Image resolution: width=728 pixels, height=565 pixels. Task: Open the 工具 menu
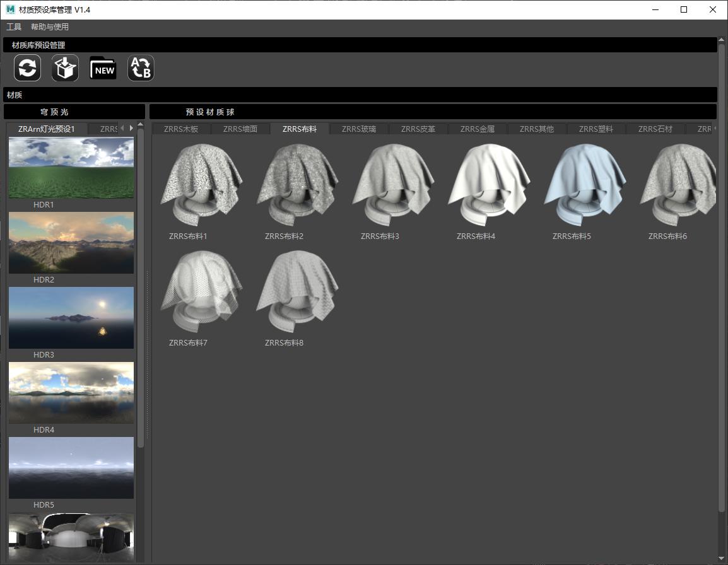[x=14, y=27]
